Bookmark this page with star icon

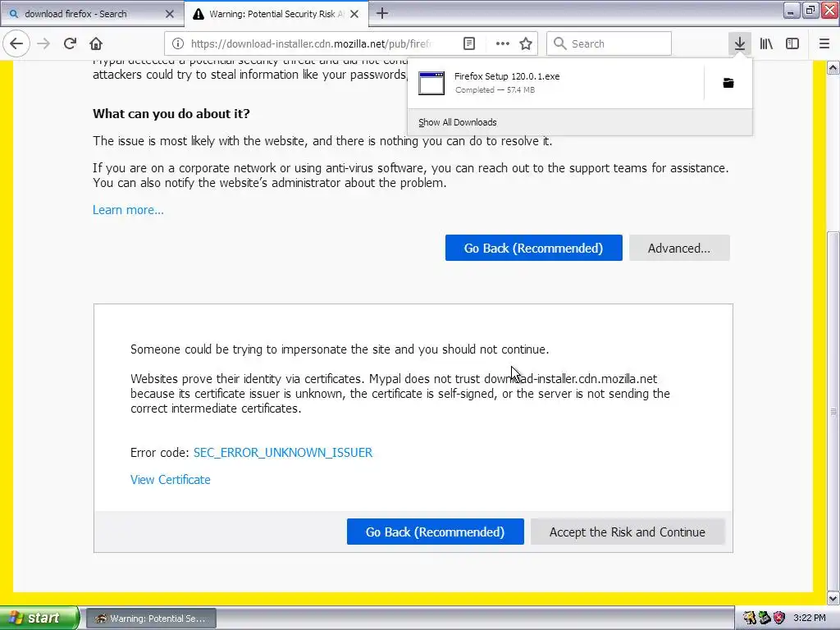(526, 44)
